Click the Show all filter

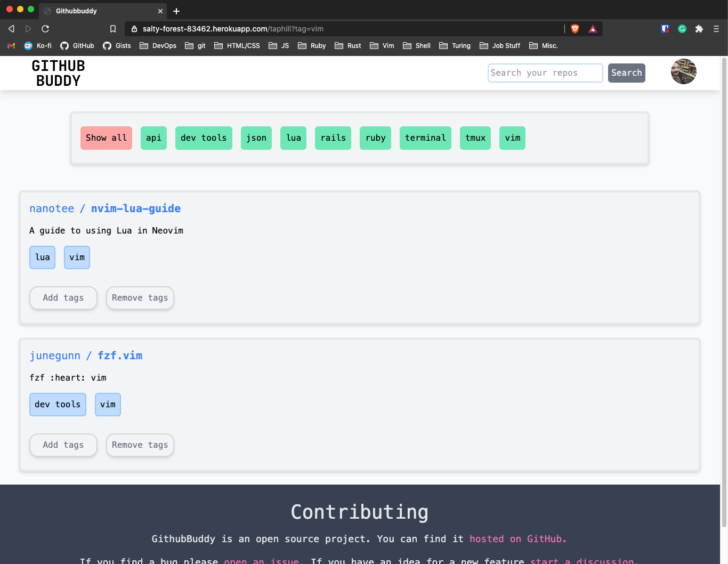(106, 138)
